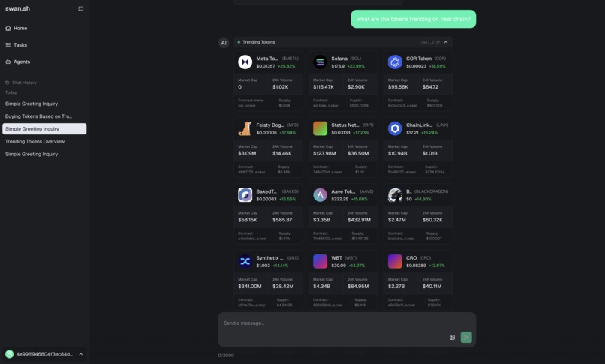Click Feisty Dog market cap $3.09M
605x364 pixels.
pyautogui.click(x=247, y=153)
